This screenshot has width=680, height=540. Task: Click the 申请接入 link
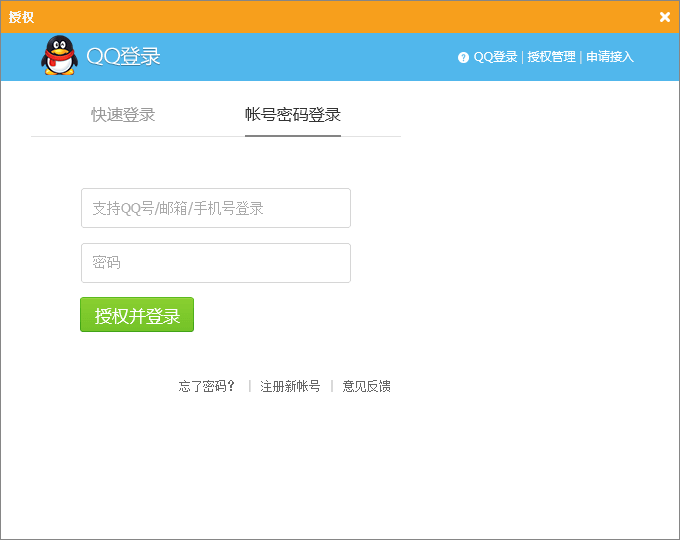[x=610, y=57]
